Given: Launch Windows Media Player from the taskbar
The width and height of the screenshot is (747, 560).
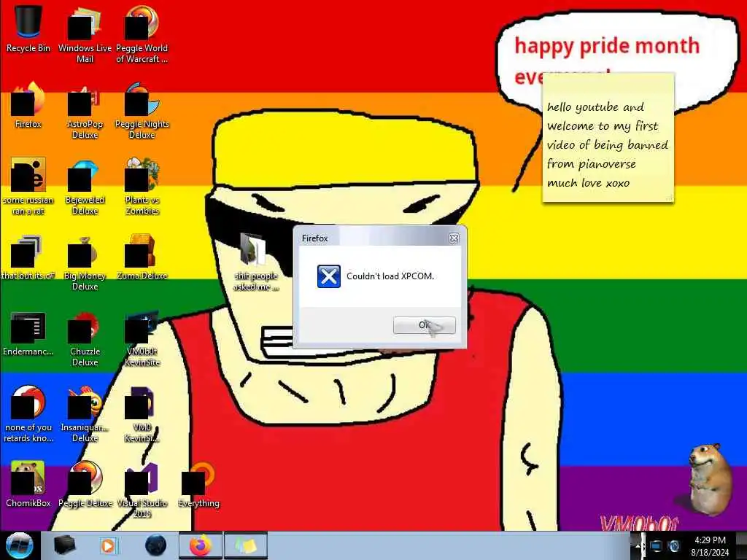Looking at the screenshot, I should 108,545.
